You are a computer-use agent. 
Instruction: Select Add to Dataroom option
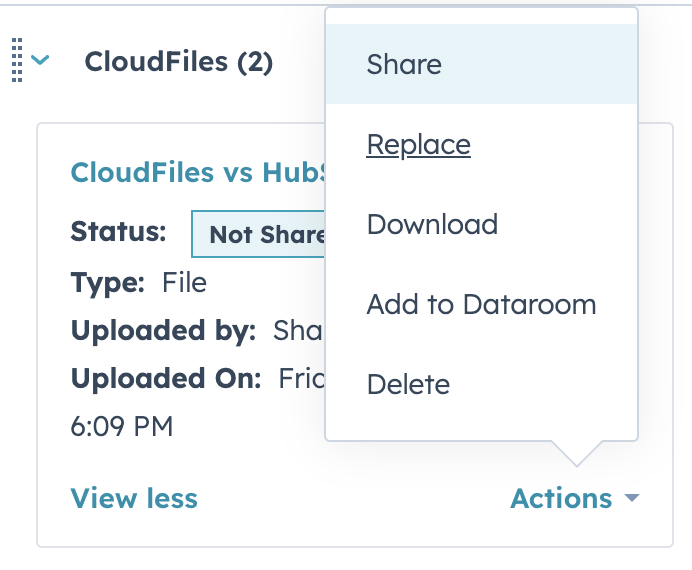[481, 304]
